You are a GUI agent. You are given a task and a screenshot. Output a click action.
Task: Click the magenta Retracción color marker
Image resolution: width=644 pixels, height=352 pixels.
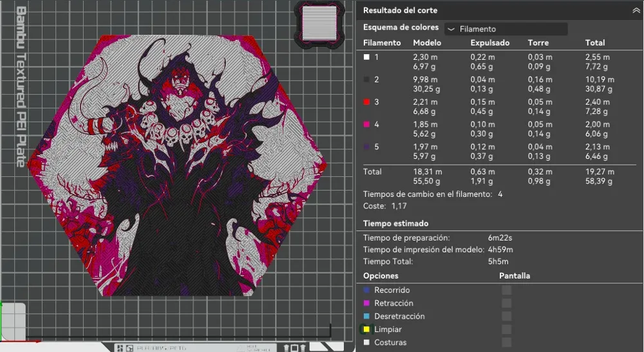[366, 303]
